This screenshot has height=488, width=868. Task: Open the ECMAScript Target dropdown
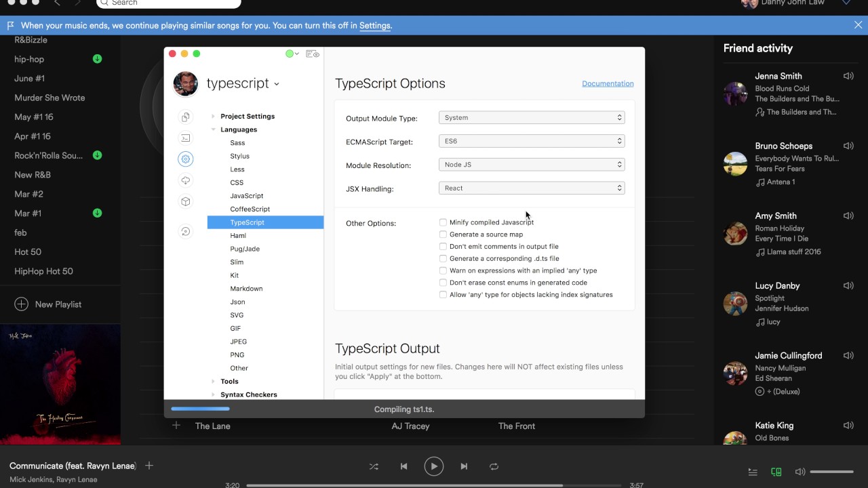pos(532,141)
